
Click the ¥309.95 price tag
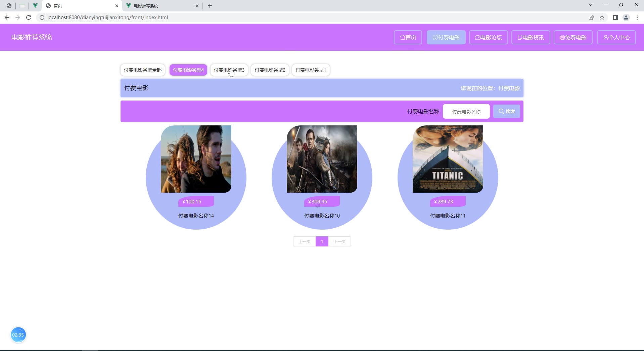322,201
